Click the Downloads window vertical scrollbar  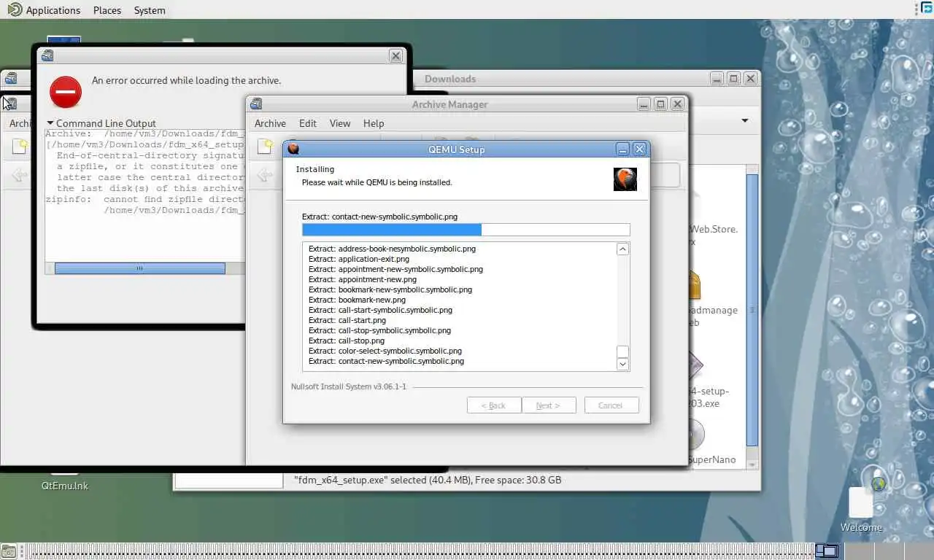752,310
